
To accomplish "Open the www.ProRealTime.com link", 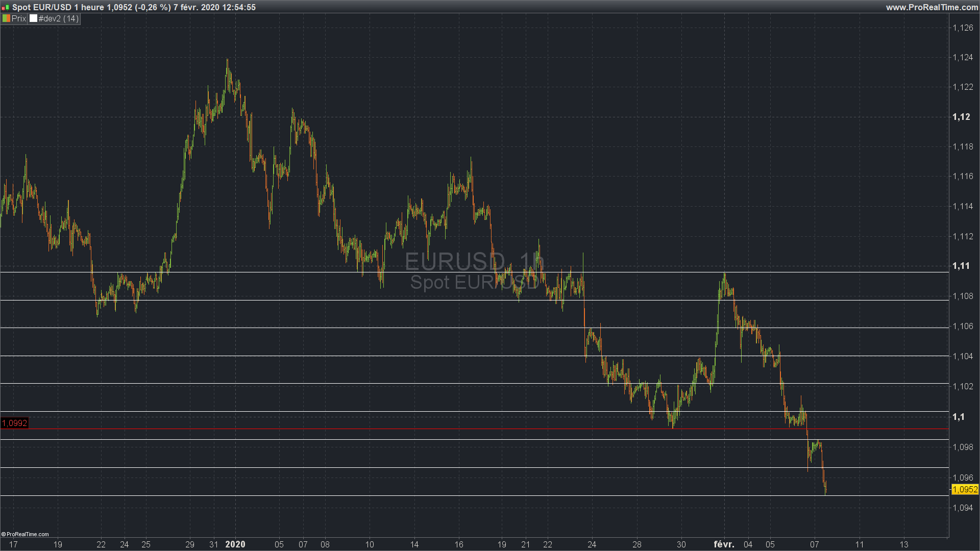I will tap(932, 7).
